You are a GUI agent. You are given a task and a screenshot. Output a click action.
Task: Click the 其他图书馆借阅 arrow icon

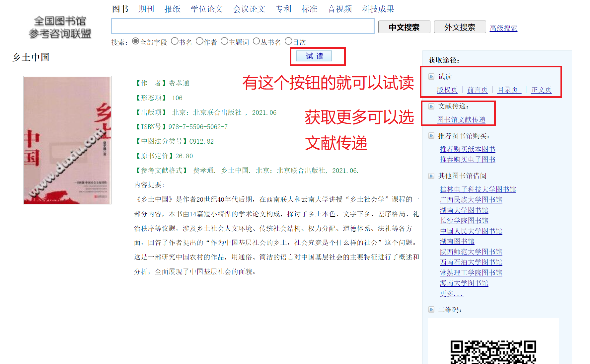click(x=431, y=176)
